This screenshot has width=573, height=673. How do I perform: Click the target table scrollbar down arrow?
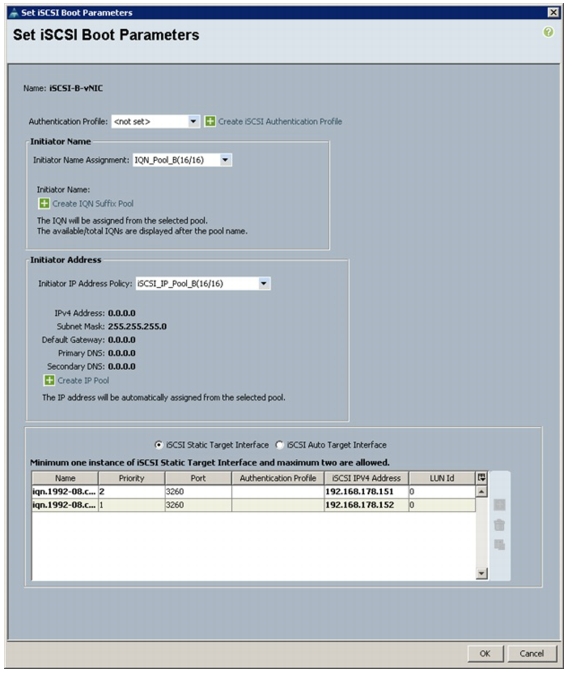point(482,573)
